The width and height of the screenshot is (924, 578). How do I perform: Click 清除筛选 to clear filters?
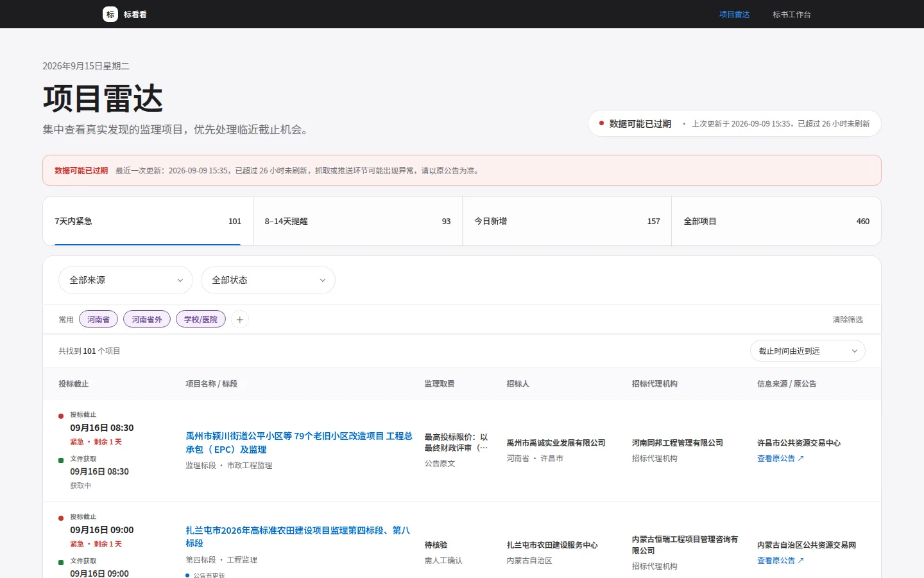click(848, 319)
